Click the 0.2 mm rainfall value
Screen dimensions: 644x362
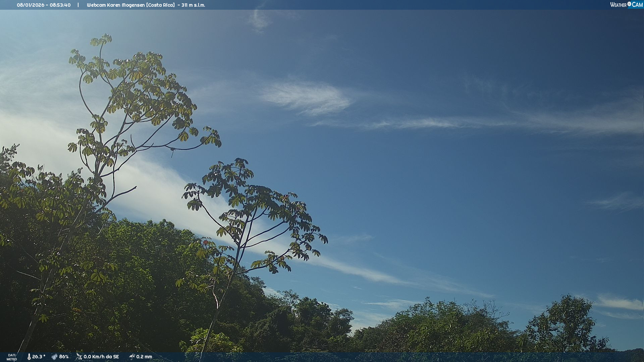click(x=144, y=357)
